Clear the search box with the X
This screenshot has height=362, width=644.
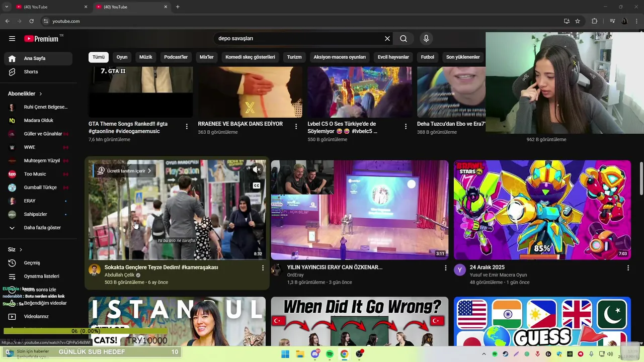[x=387, y=39]
